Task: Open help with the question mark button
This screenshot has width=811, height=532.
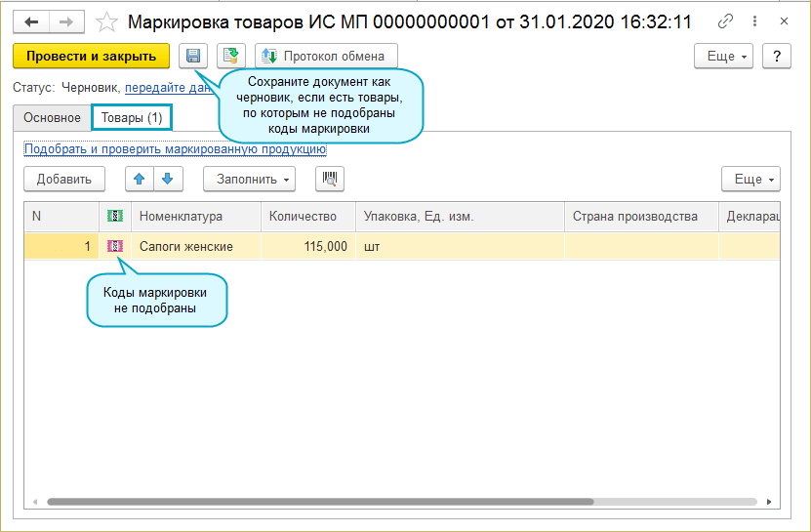Action: [776, 56]
